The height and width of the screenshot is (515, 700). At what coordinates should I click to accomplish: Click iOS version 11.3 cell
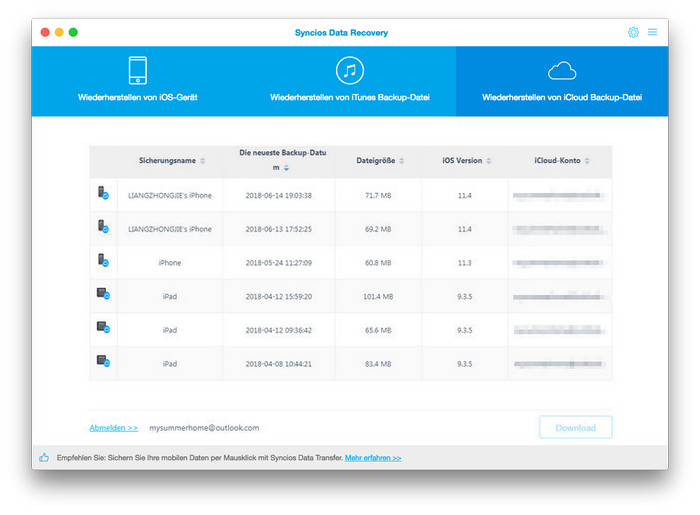[x=464, y=263]
